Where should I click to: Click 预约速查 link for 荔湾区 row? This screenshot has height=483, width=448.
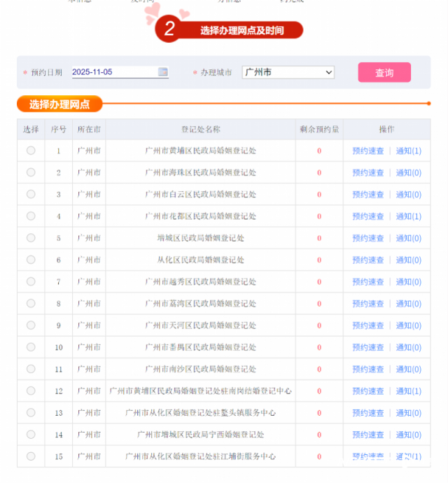pyautogui.click(x=368, y=304)
